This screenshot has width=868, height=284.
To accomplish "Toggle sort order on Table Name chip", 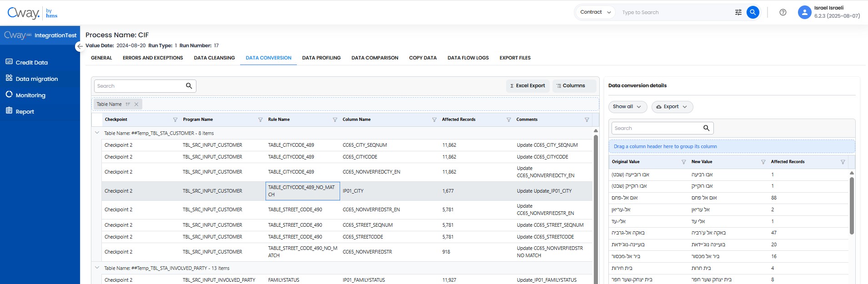I will pyautogui.click(x=128, y=104).
